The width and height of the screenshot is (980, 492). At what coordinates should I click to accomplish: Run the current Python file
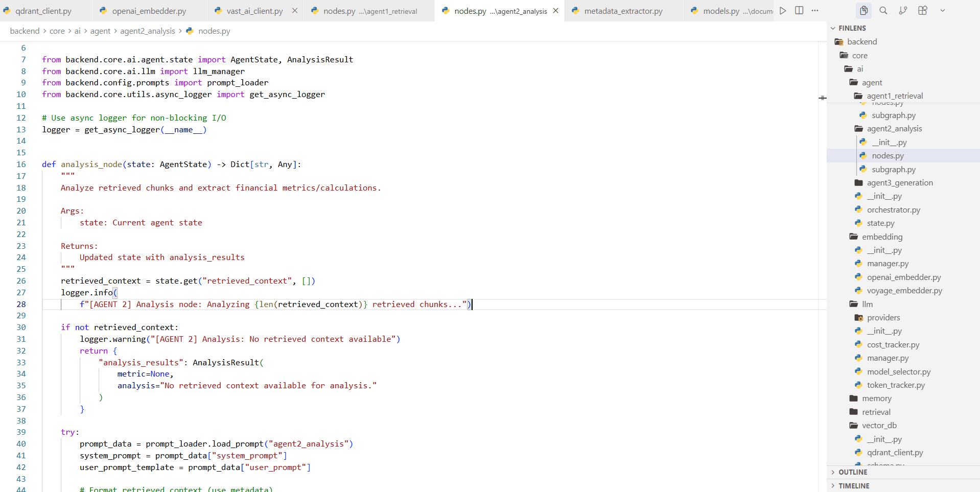[783, 10]
